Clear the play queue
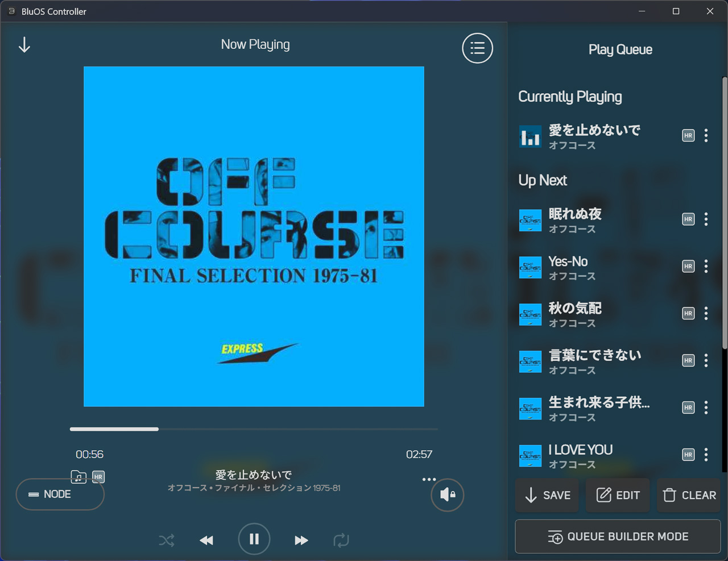The width and height of the screenshot is (728, 561). tap(689, 495)
